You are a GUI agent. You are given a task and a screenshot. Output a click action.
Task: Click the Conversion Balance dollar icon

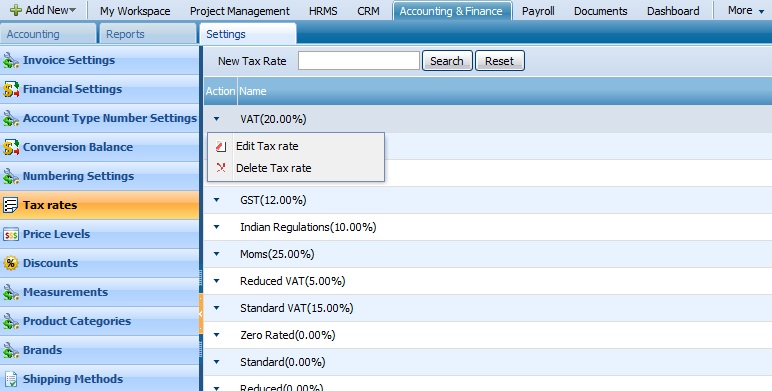[x=11, y=148]
